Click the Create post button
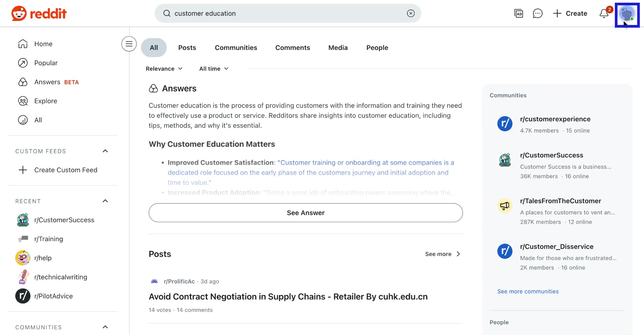The width and height of the screenshot is (644, 335). pyautogui.click(x=570, y=13)
